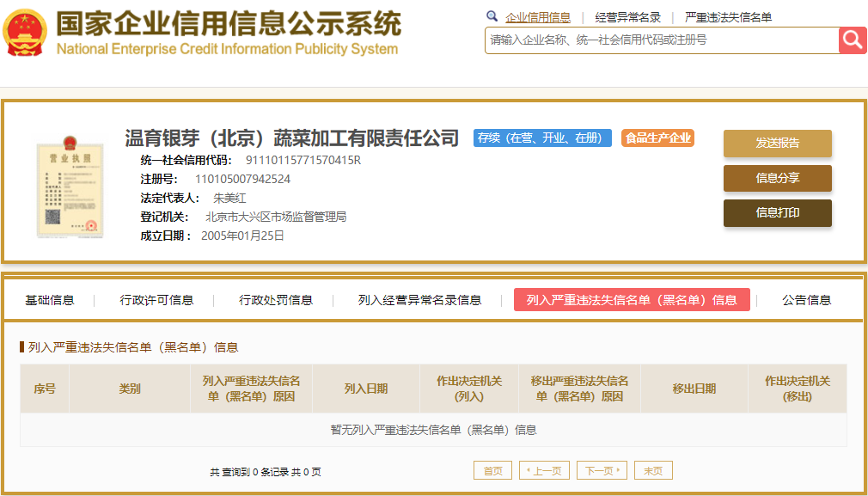Open the 行政处罚信息 tab
The width and height of the screenshot is (868, 496).
[276, 300]
